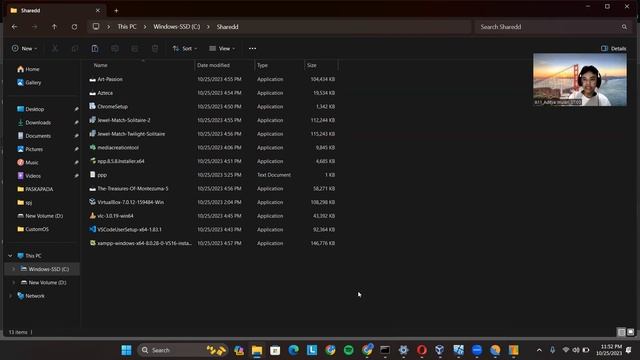Click the Search Sharedd input field

pos(553,27)
